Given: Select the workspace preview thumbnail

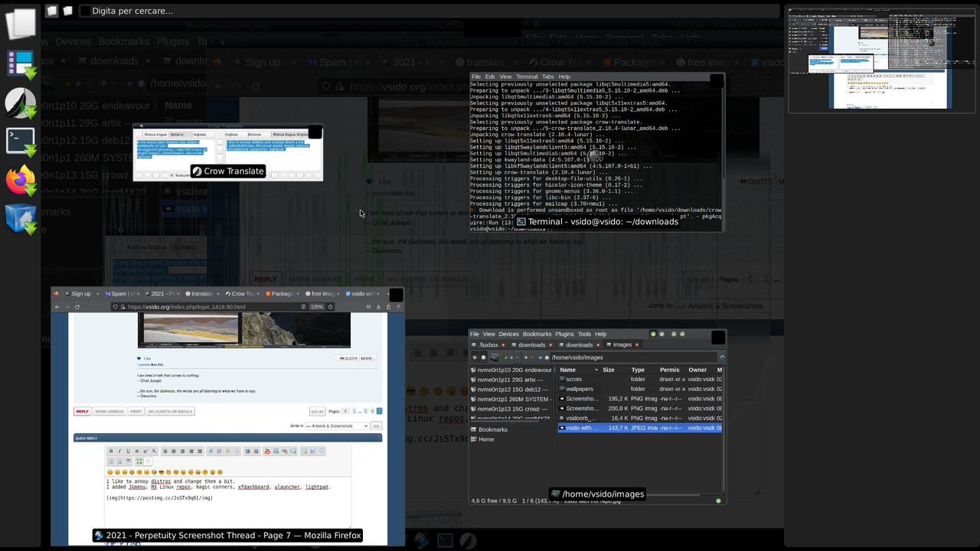Looking at the screenshot, I should (880, 60).
